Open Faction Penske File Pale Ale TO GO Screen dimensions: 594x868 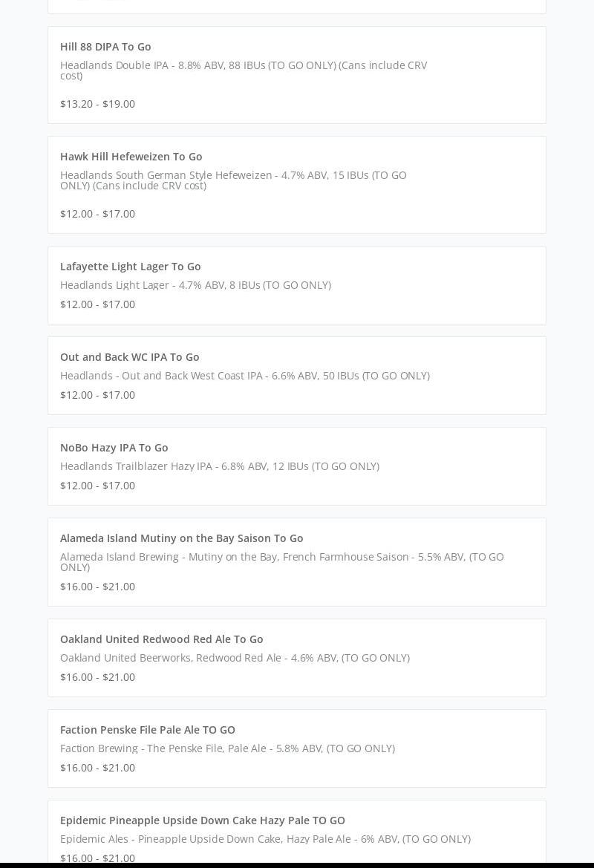(147, 730)
